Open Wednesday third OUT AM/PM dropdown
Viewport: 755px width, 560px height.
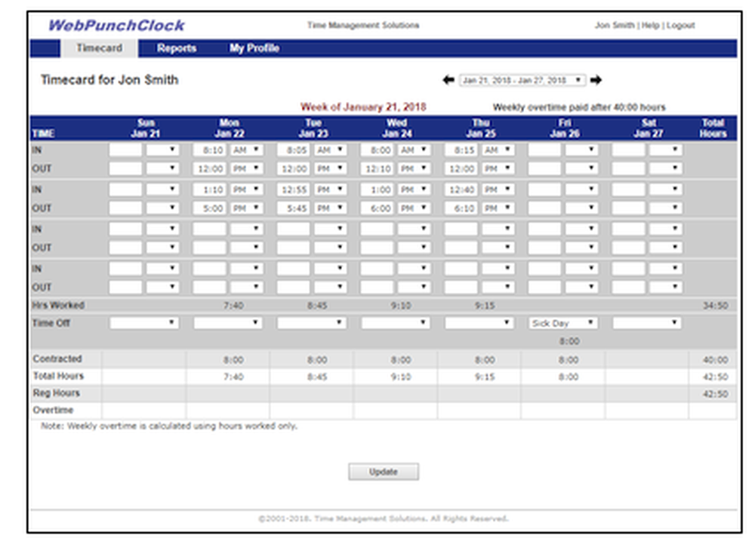click(414, 248)
